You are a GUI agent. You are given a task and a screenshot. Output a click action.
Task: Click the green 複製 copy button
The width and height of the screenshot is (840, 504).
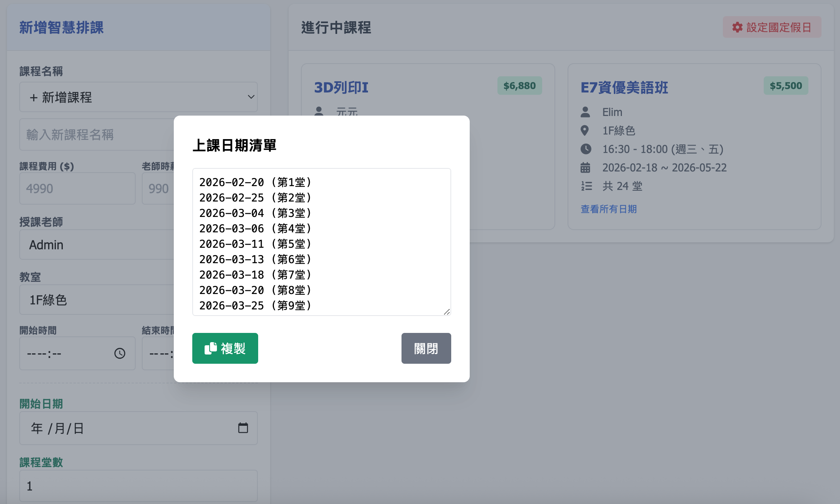click(x=225, y=348)
